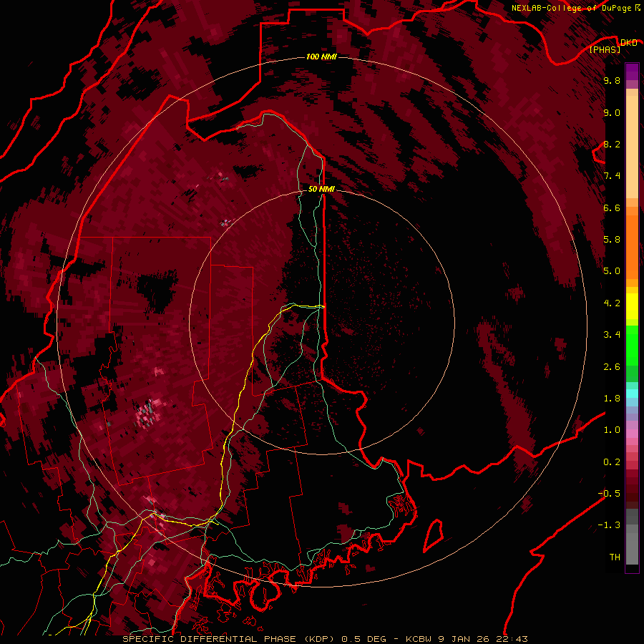Pick the pink color bar segment
Image resolution: width=644 pixels, height=644 pixels.
632,434
